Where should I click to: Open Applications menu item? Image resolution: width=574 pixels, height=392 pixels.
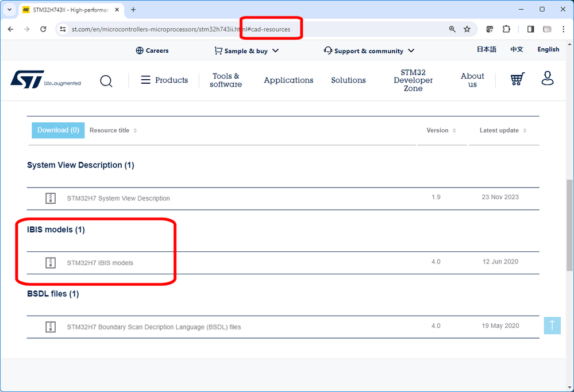click(288, 80)
